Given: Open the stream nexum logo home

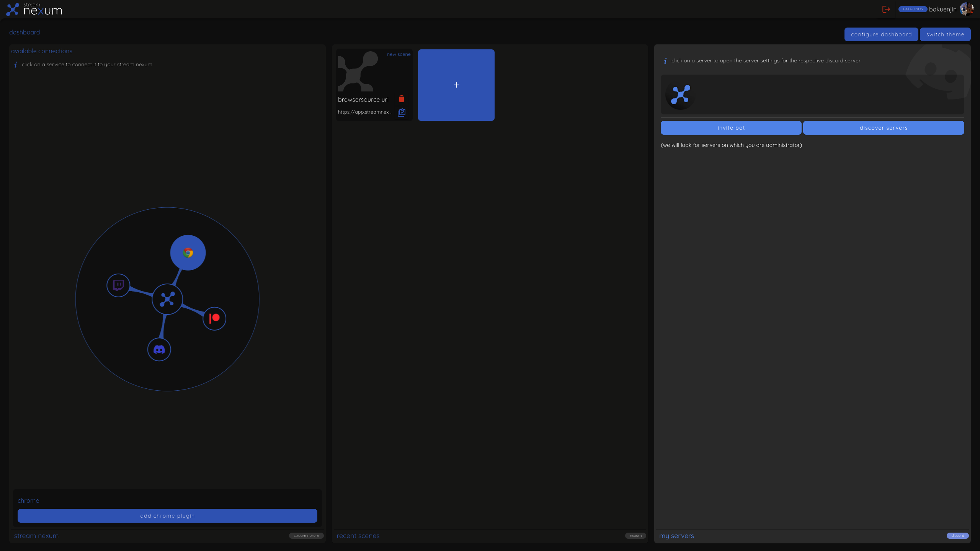Looking at the screenshot, I should pyautogui.click(x=34, y=9).
